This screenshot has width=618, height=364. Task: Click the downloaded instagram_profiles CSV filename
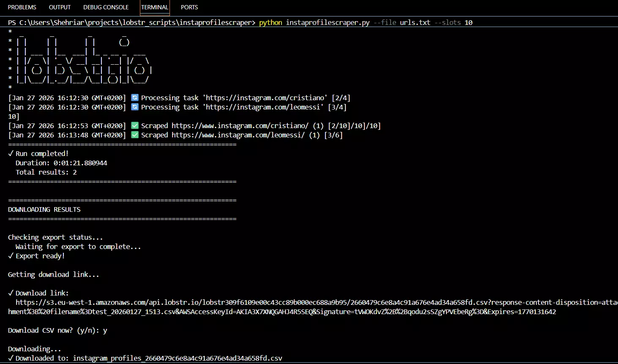click(x=177, y=358)
